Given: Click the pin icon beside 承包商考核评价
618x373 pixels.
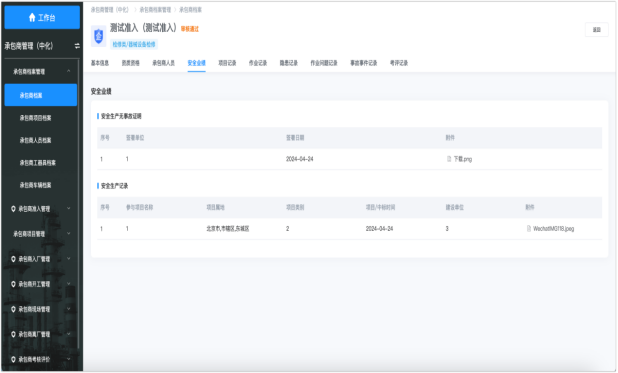Looking at the screenshot, I should (13, 360).
